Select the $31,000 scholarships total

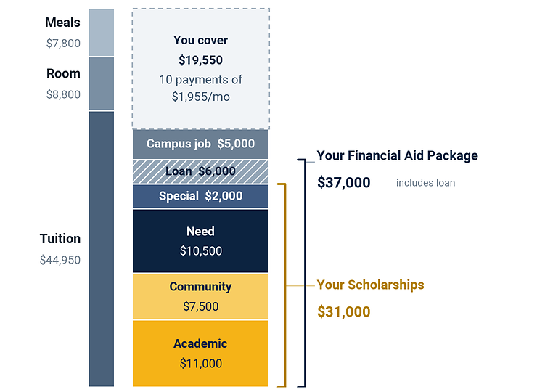[343, 312]
